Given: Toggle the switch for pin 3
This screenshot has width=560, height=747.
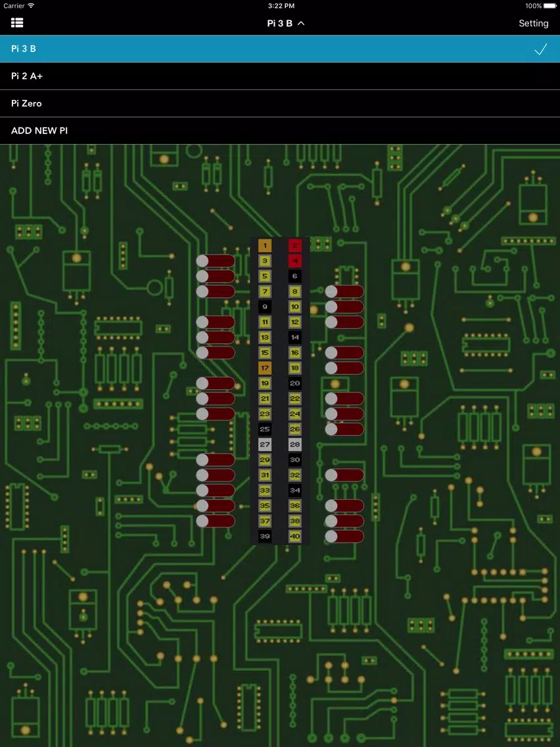Looking at the screenshot, I should 215,261.
